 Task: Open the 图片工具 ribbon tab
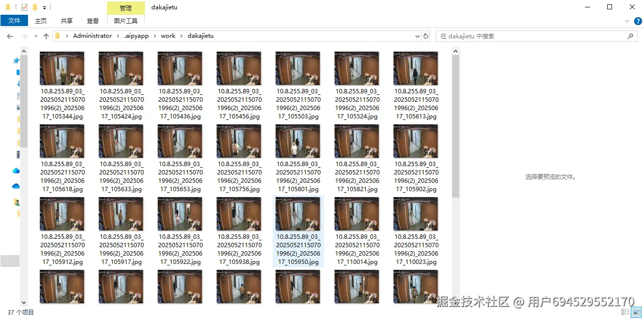126,21
